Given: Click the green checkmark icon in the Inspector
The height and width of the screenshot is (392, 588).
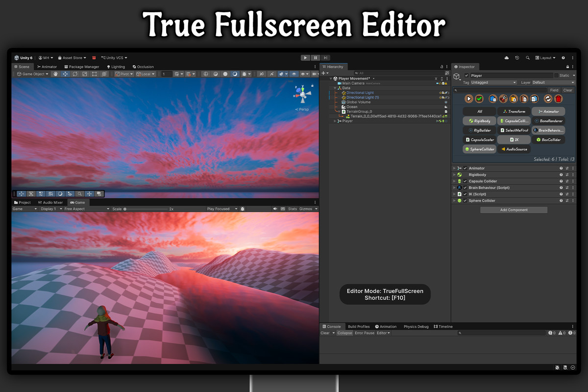Looking at the screenshot, I should point(479,98).
